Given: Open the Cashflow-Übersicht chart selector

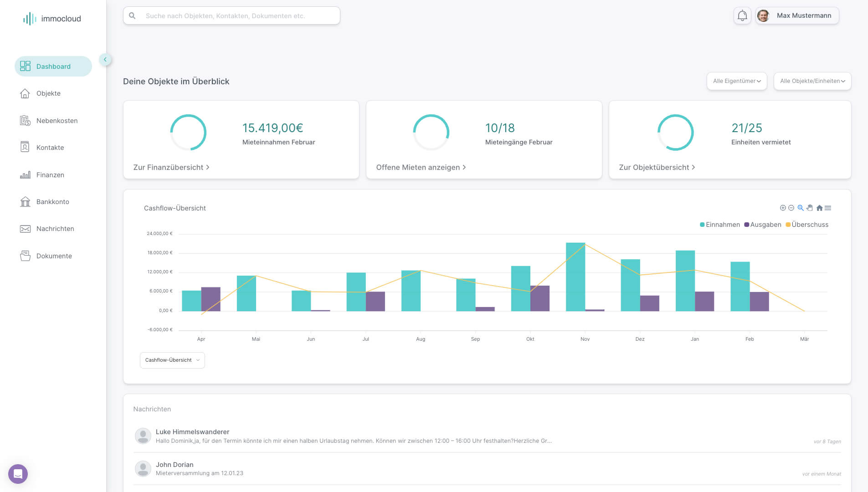Looking at the screenshot, I should click(172, 360).
